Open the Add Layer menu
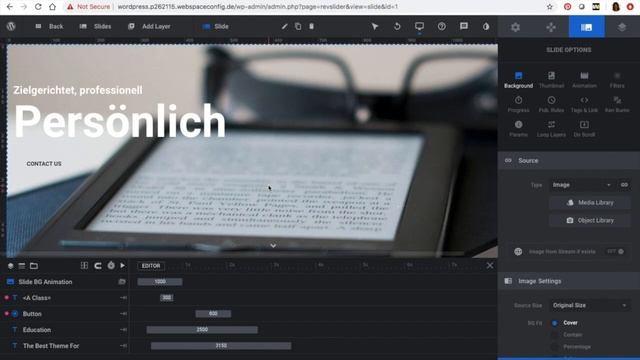Screen dimensions: 640x360 (149, 27)
